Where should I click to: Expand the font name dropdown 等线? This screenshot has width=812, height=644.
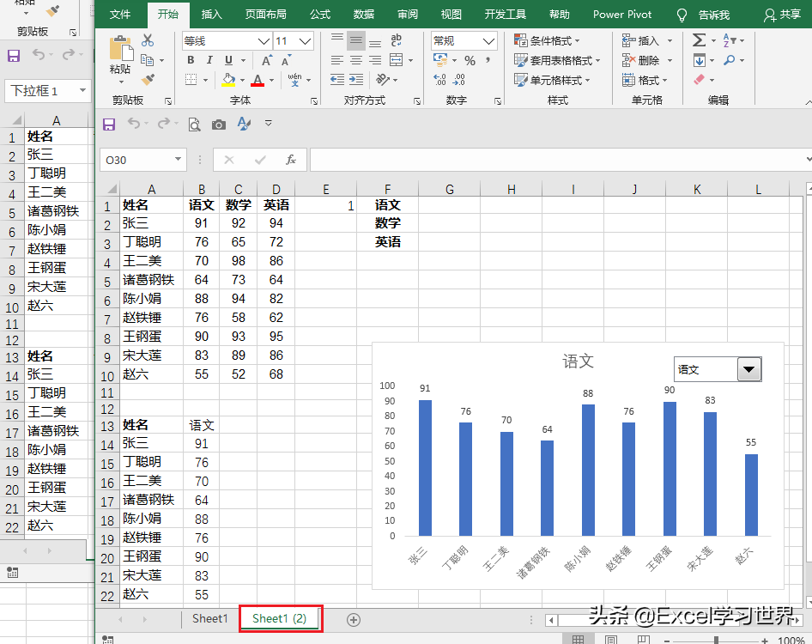click(264, 41)
